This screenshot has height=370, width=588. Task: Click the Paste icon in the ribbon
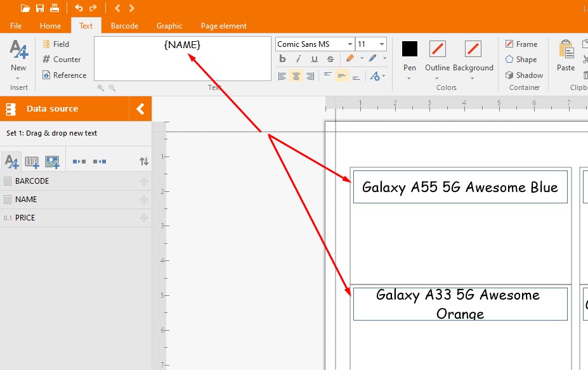[565, 56]
